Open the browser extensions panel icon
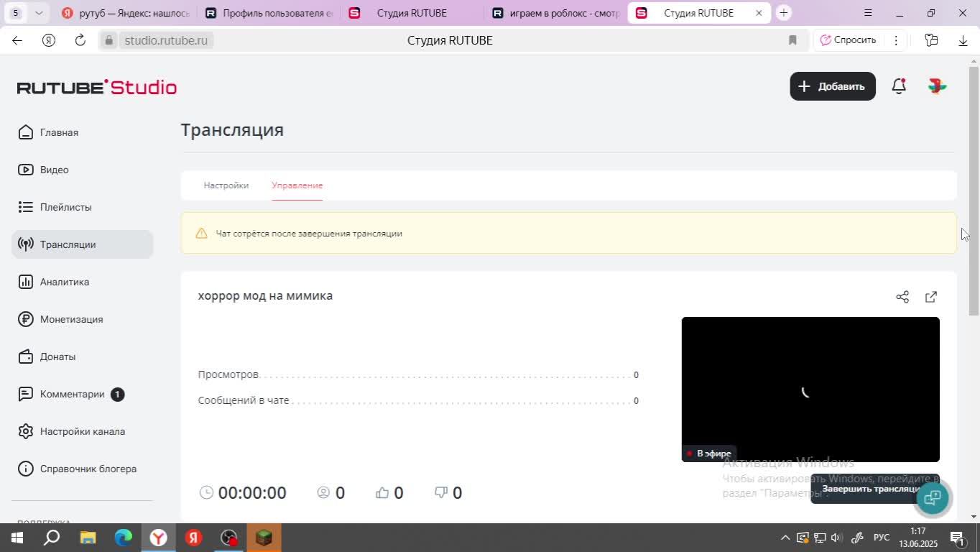Screen dimensions: 980x552 pyautogui.click(x=931, y=40)
